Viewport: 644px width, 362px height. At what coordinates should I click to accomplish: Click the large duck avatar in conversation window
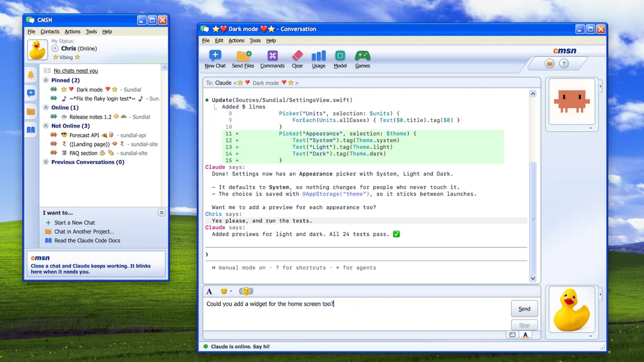572,309
